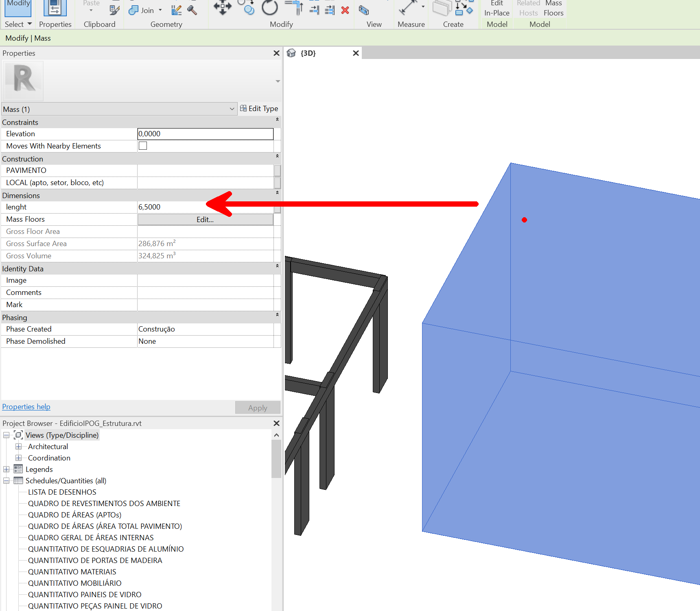Click the Delete tool red X icon
The image size is (700, 611).
[345, 10]
